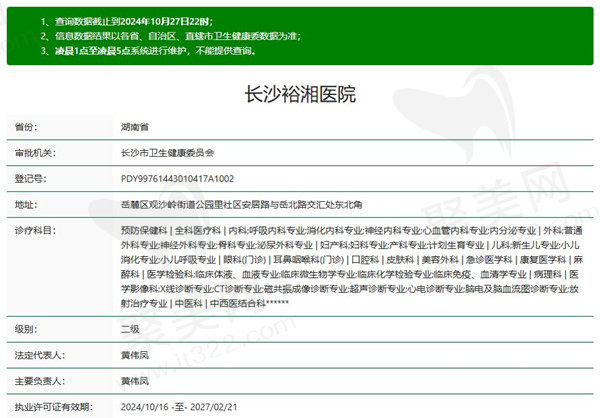The height and width of the screenshot is (418, 600).
Task: Click the 主要负责人 label
Action: point(39,381)
